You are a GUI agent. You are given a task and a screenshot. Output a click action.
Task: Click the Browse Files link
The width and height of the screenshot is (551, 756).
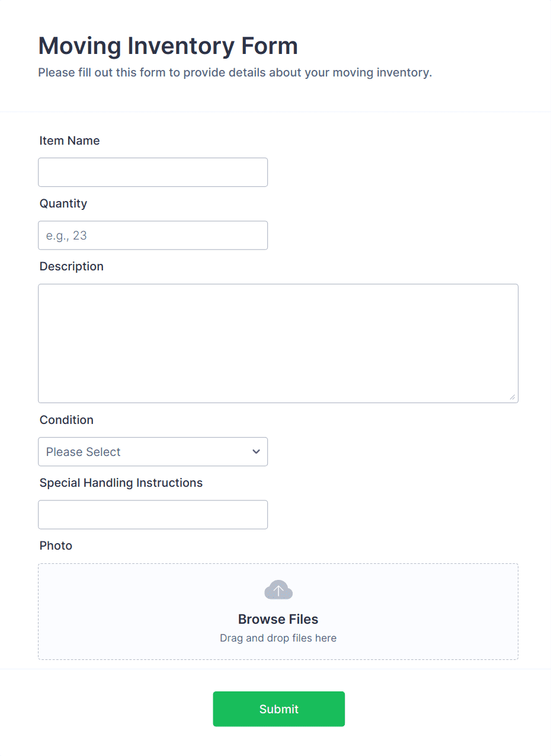click(x=278, y=618)
